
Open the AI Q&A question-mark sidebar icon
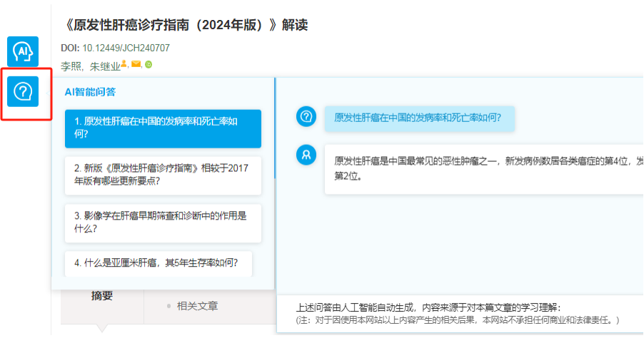pos(23,91)
